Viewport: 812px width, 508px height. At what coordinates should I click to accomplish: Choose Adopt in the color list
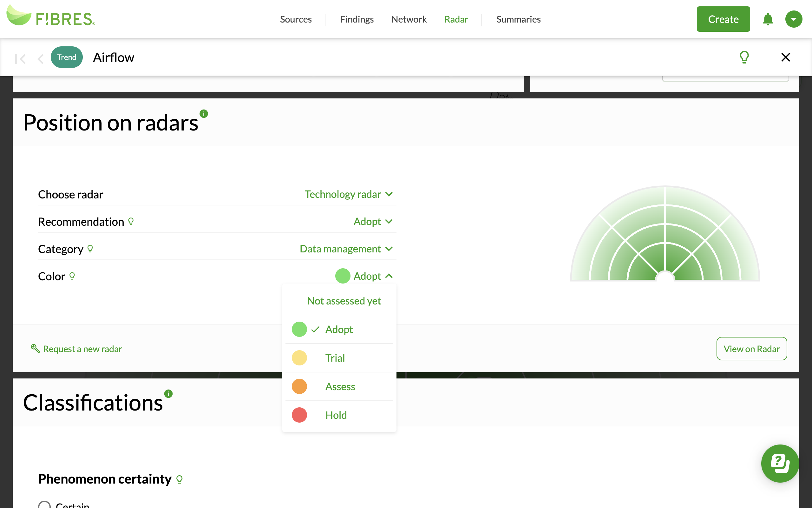pyautogui.click(x=339, y=329)
